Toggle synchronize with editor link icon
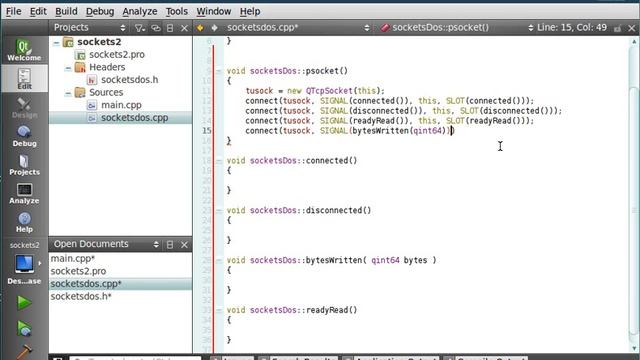Screen dimensions: 640x360 click(156, 28)
